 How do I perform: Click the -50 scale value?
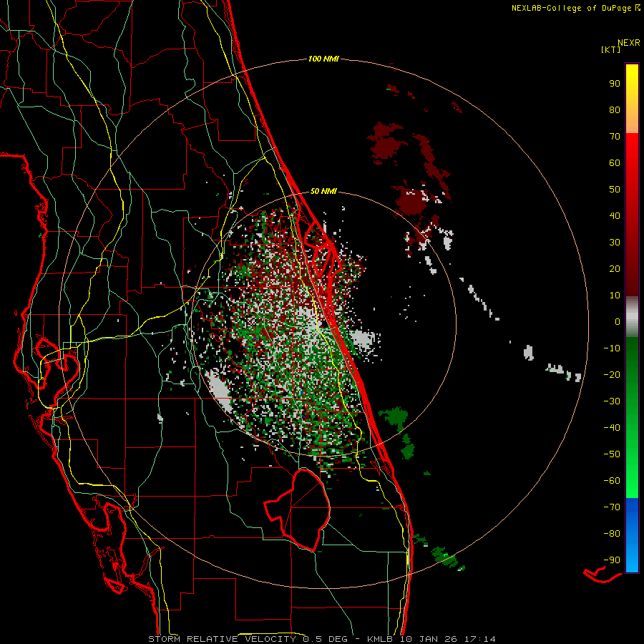[612, 454]
